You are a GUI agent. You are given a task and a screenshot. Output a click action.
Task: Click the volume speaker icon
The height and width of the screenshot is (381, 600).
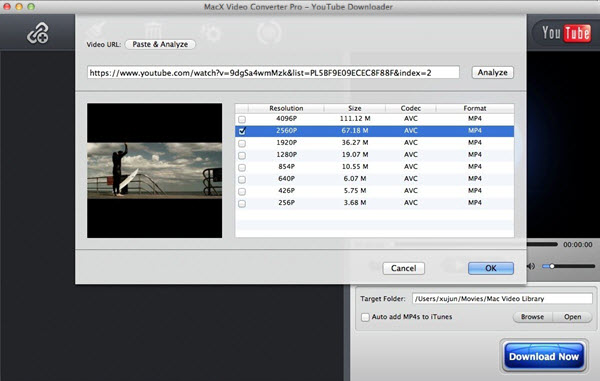coord(531,266)
